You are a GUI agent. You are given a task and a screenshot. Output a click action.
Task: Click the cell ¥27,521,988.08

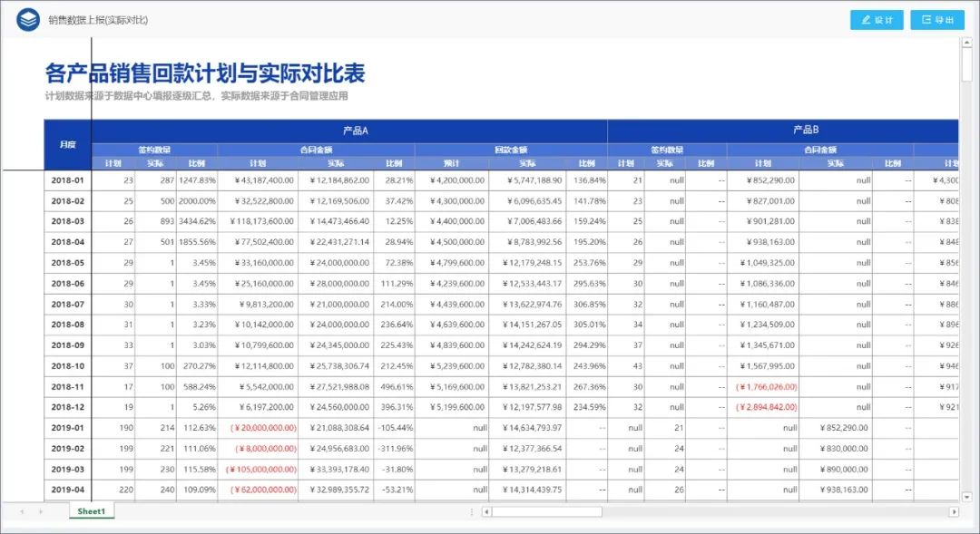336,386
